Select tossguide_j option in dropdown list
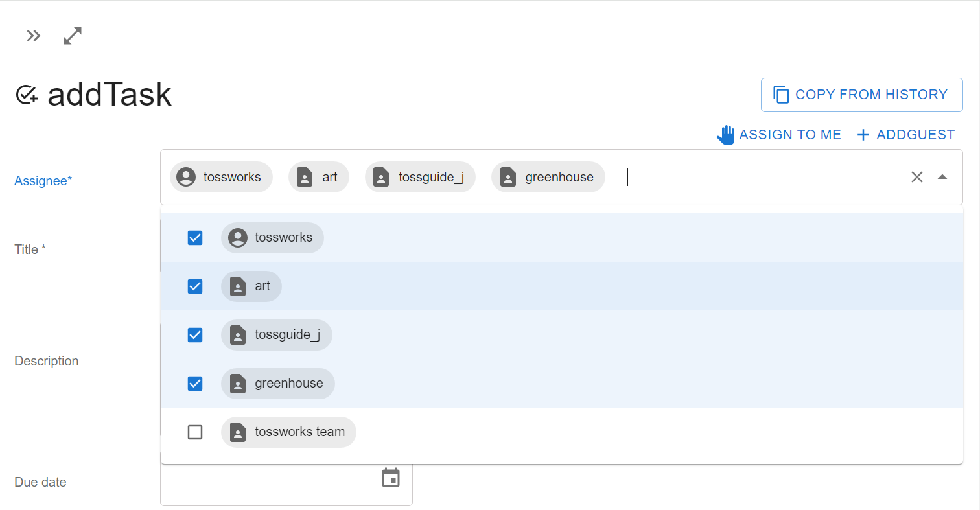 (x=287, y=335)
